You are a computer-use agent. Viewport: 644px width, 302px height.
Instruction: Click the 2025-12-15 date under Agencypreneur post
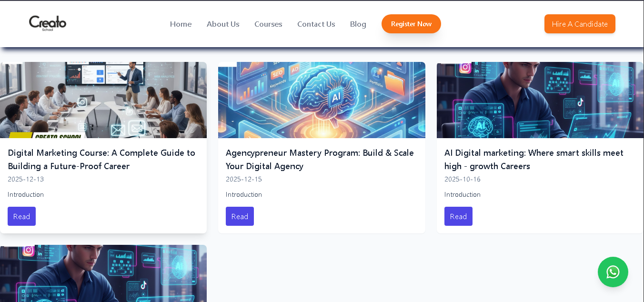click(x=244, y=179)
